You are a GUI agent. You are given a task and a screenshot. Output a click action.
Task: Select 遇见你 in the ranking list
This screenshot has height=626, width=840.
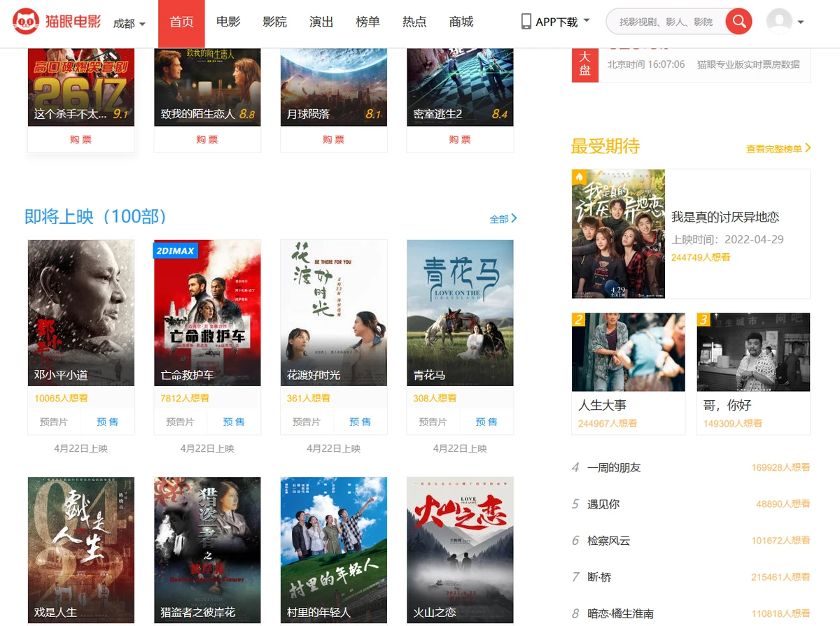603,504
